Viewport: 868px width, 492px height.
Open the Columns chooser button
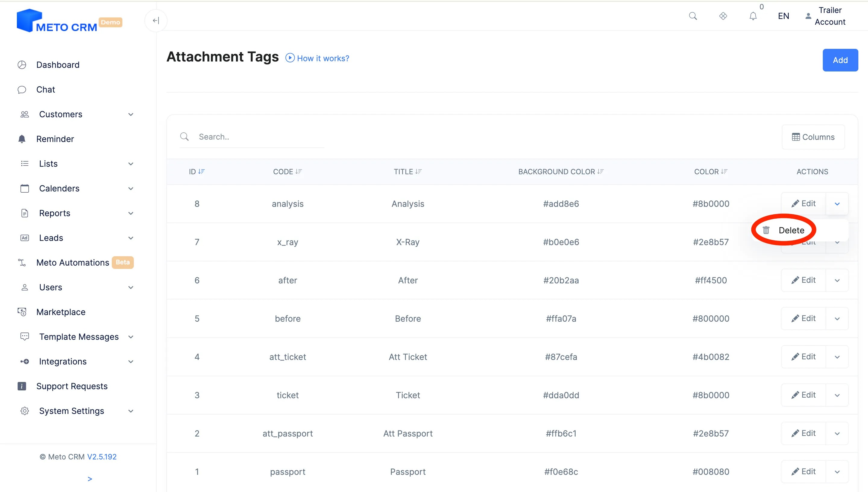point(813,137)
